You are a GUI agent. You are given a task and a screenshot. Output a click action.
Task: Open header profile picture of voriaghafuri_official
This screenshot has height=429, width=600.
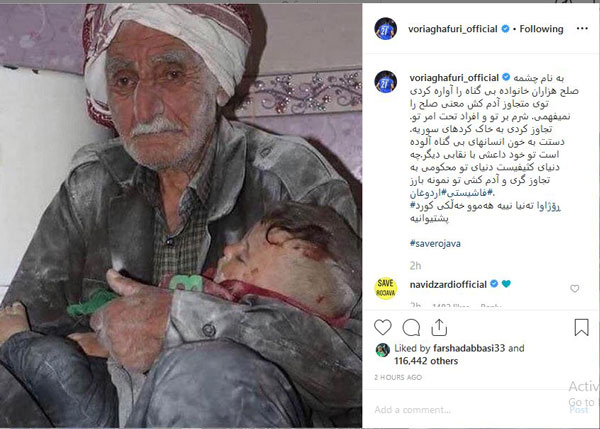tap(385, 29)
